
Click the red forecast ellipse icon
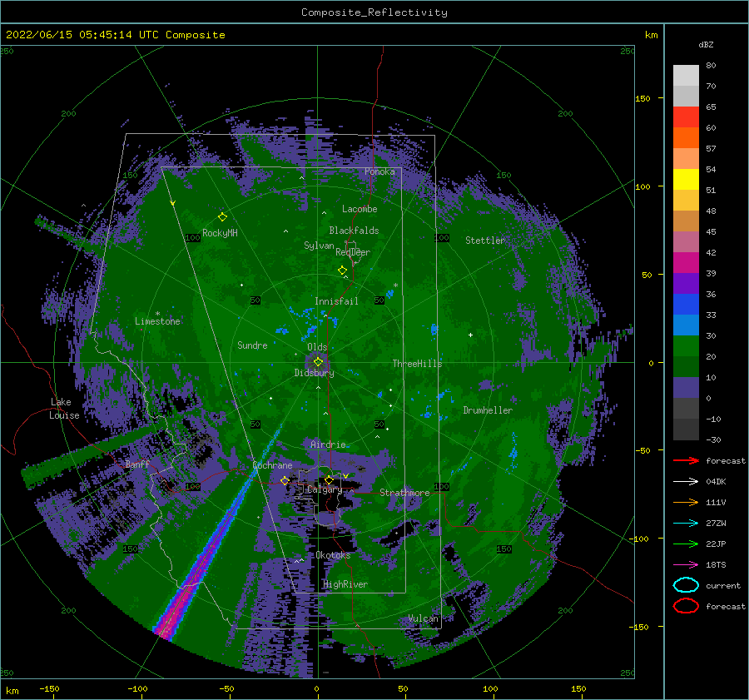(x=686, y=606)
